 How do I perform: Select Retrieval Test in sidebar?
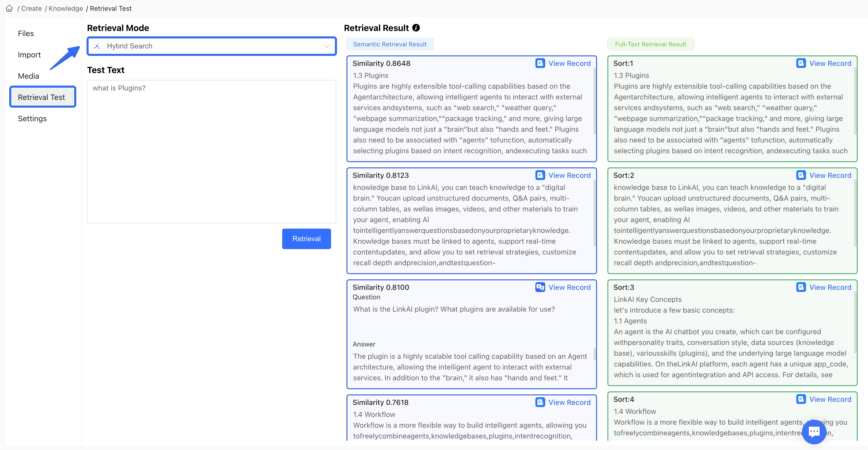(43, 97)
